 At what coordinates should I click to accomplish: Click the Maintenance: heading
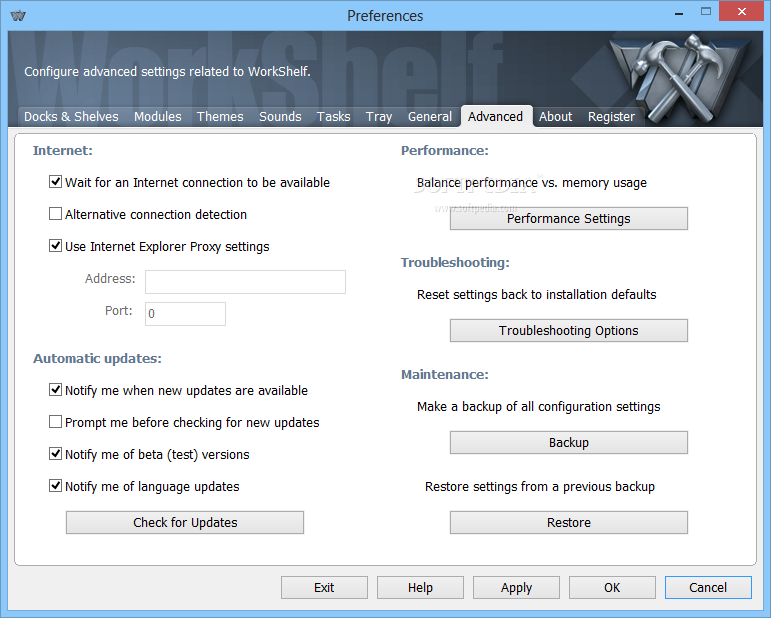[x=445, y=375]
